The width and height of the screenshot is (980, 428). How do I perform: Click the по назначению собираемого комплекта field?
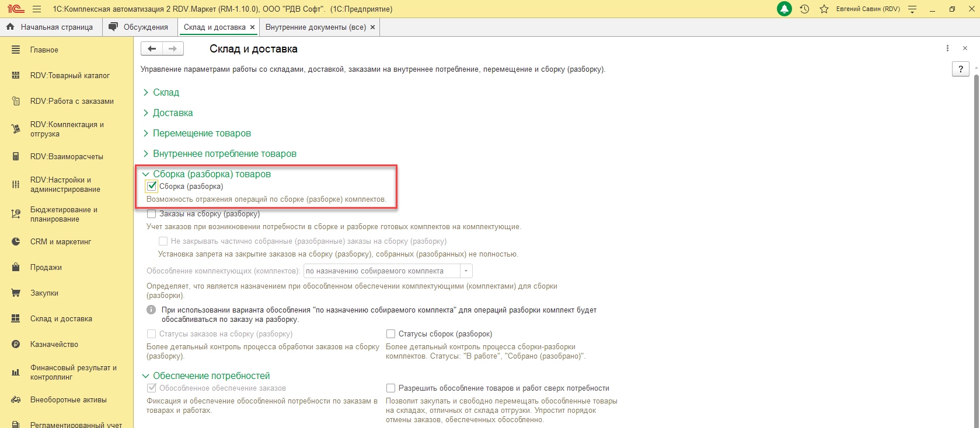click(x=382, y=271)
